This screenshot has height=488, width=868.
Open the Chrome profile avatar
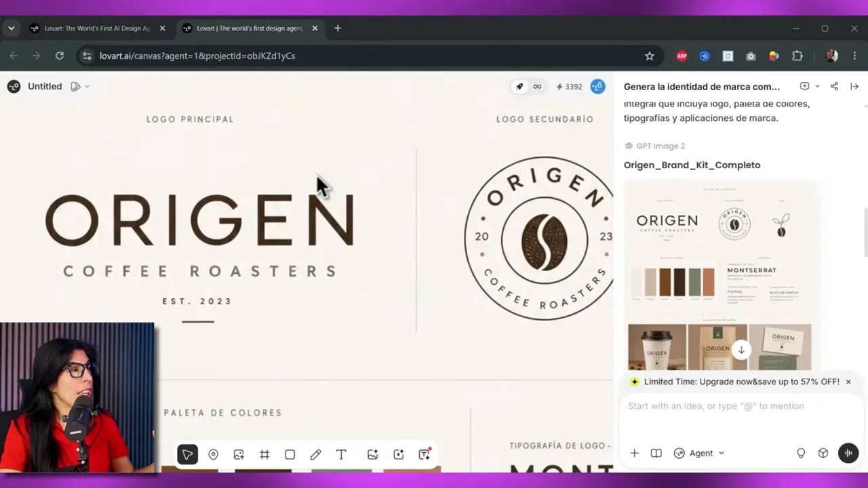point(831,56)
